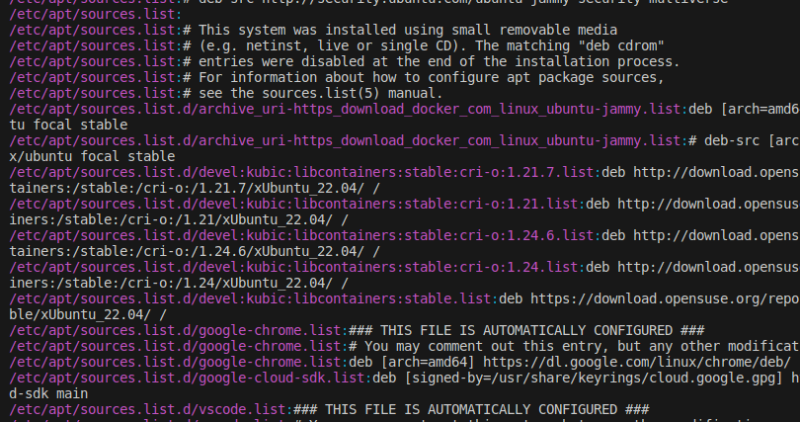Click 'tu focal stable' wrapped line
Viewport: 800px width, 422px height.
click(x=68, y=125)
